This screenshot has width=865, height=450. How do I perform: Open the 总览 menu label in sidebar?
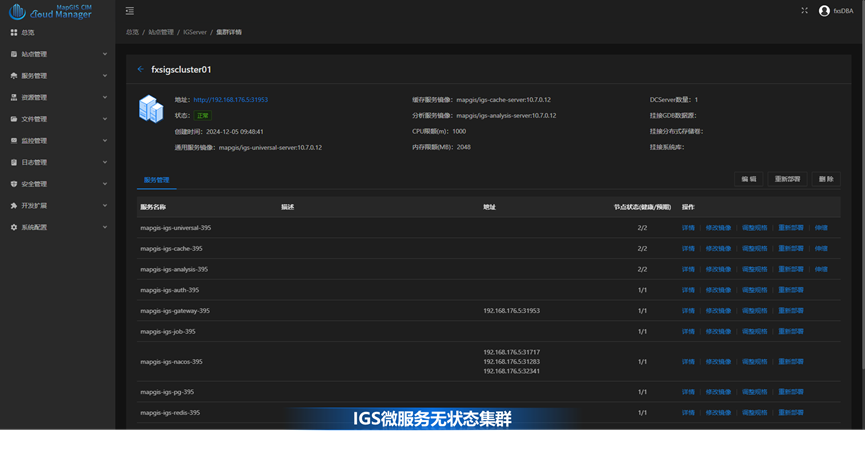[x=28, y=33]
